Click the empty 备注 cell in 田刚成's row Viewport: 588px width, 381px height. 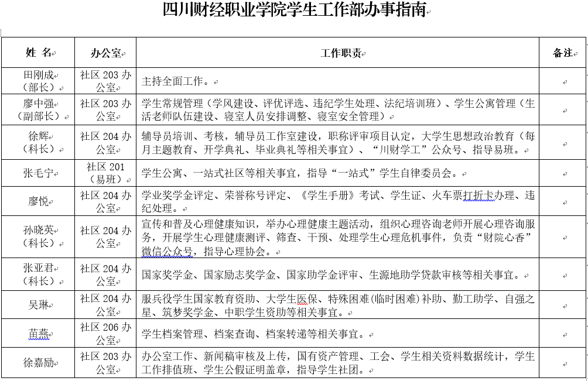tap(563, 81)
